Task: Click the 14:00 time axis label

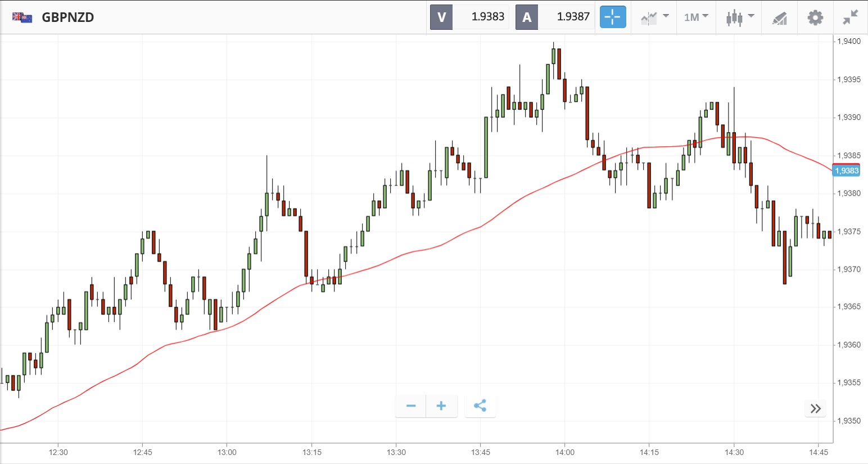Action: pyautogui.click(x=565, y=452)
